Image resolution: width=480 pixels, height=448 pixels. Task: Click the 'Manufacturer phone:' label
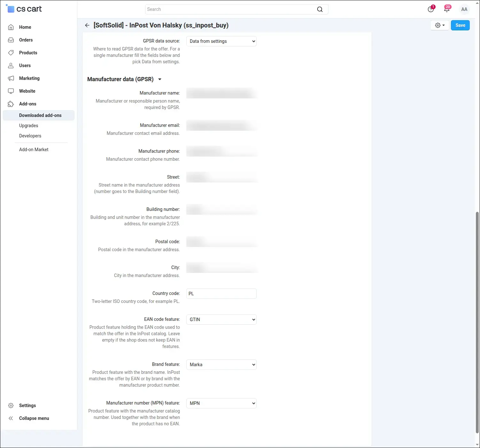pos(159,151)
